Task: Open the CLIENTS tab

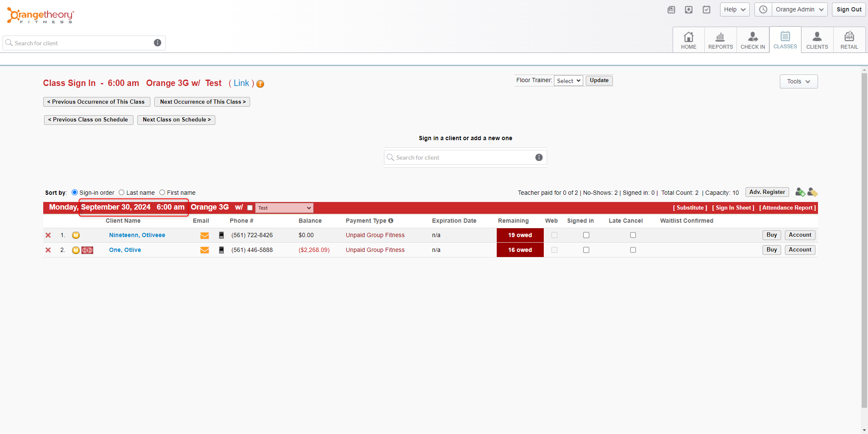Action: [x=817, y=40]
